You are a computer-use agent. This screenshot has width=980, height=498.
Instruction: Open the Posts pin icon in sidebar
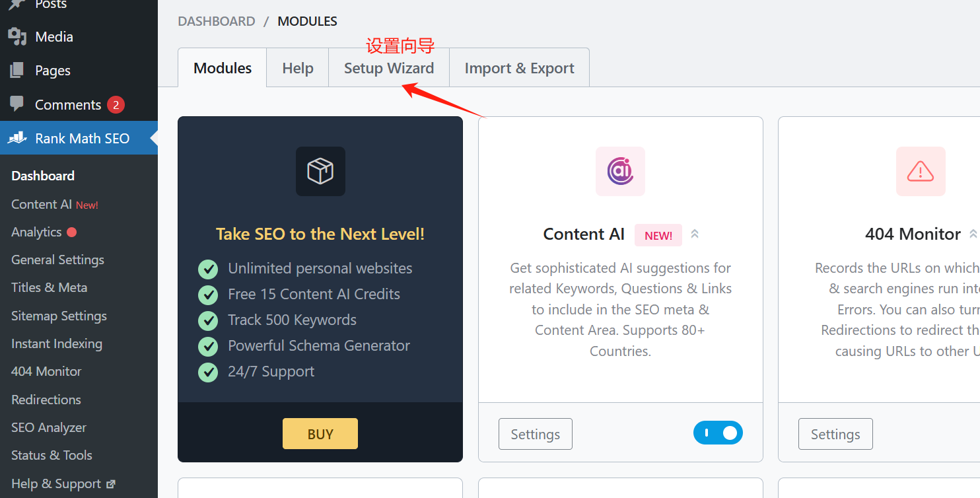17,5
